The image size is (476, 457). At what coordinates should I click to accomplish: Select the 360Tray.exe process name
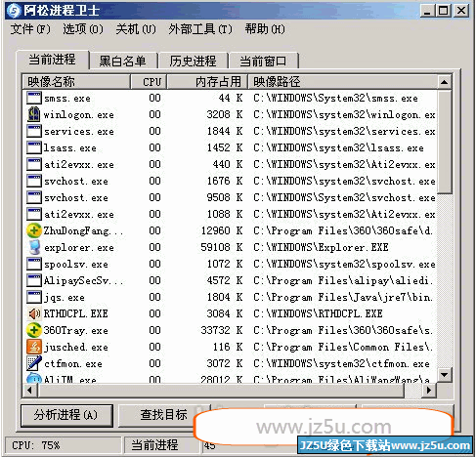[x=75, y=331]
